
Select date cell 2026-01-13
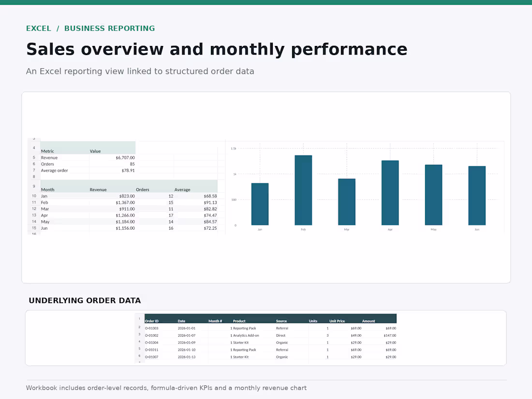tap(192, 357)
